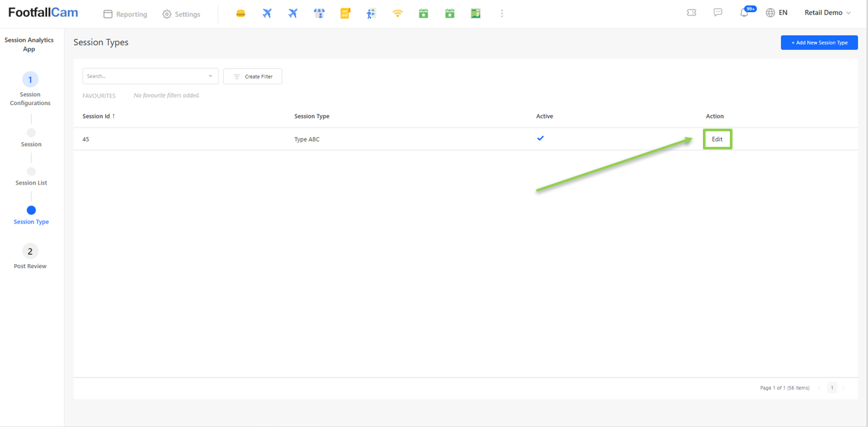
Task: Open the yellow Wi-Fi app icon
Action: [x=398, y=13]
